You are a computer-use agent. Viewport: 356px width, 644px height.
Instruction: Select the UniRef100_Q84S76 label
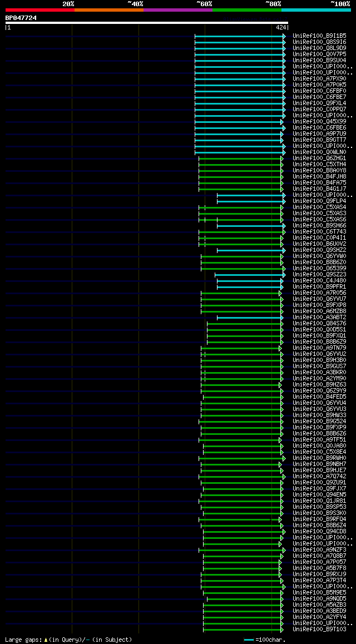coord(319,323)
